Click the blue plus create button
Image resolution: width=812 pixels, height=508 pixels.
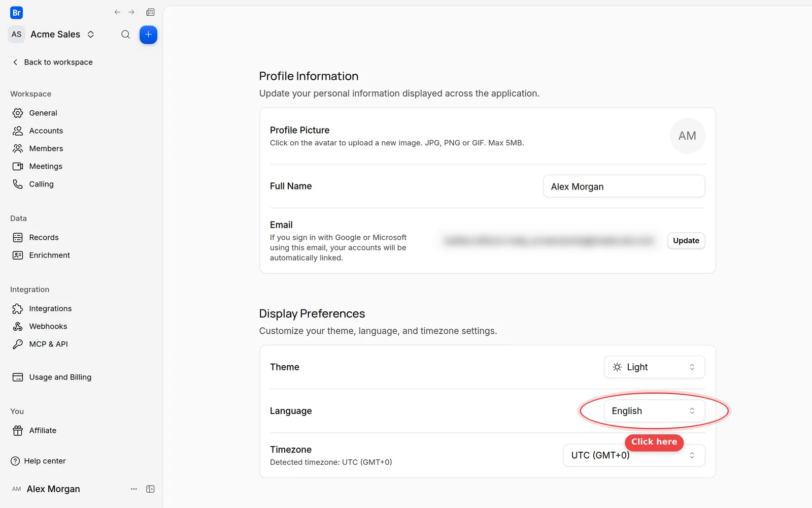pyautogui.click(x=148, y=35)
